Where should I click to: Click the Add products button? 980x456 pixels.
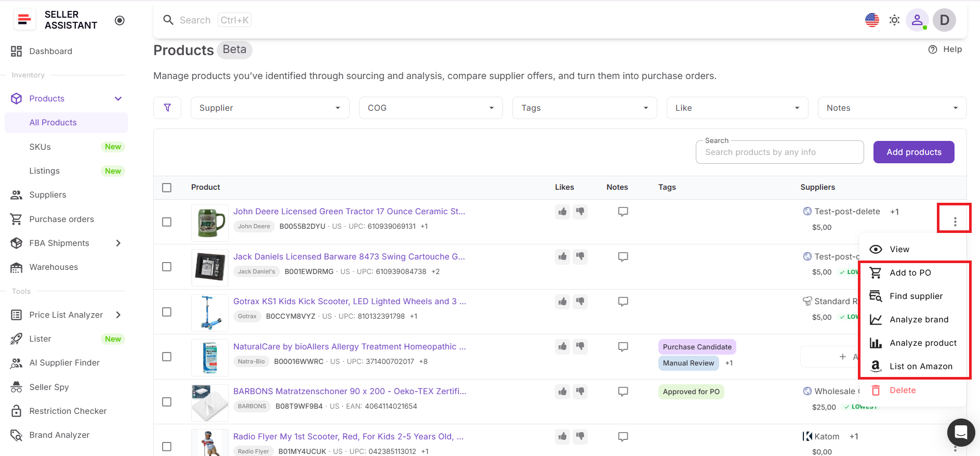(x=913, y=152)
